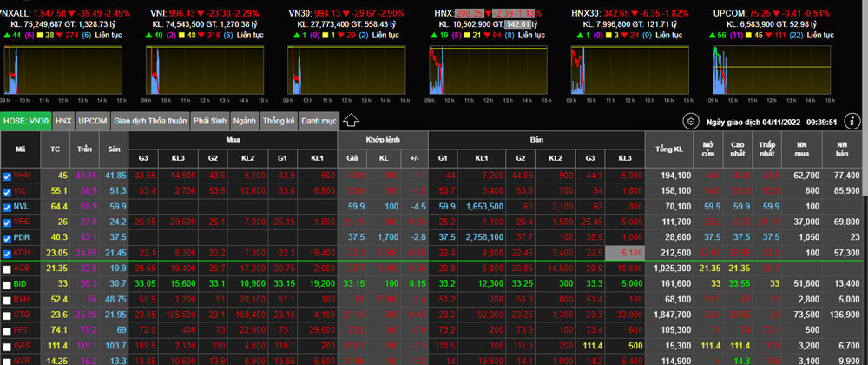Image resolution: width=868 pixels, height=365 pixels.
Task: Switch to the Phái Sinh tab
Action: 211,122
